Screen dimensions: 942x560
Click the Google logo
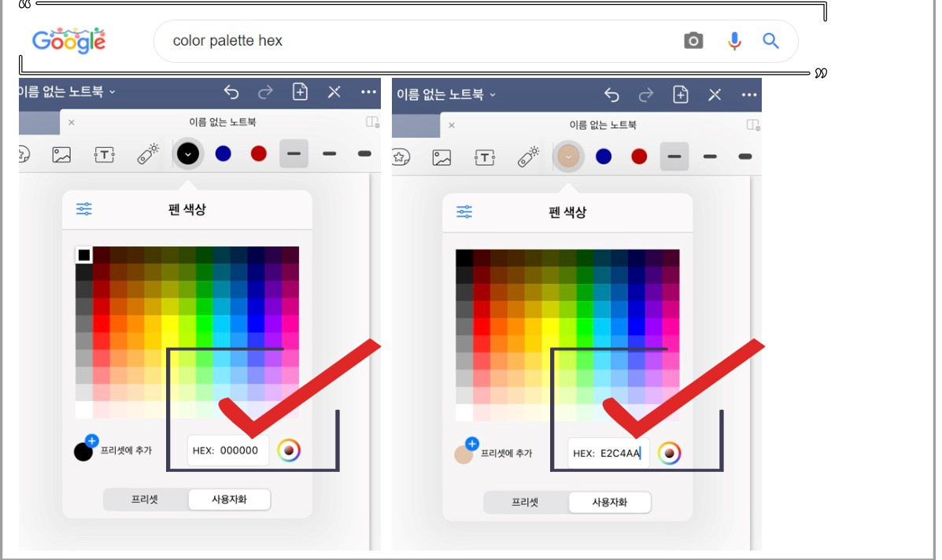click(69, 41)
